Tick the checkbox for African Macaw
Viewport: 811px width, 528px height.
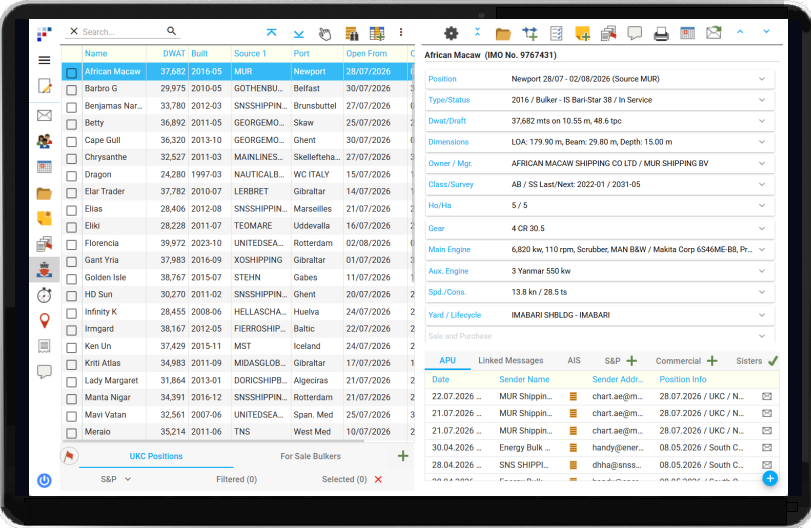point(72,73)
